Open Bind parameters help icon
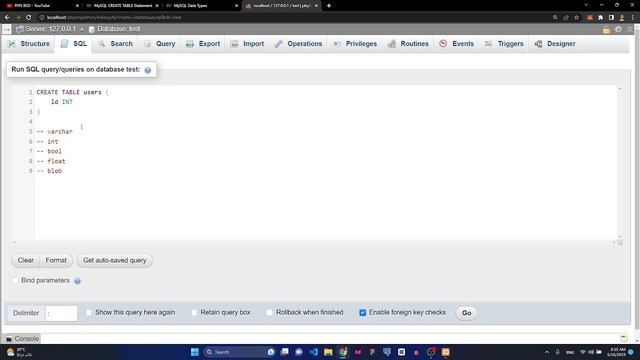Viewport: 640px width, 360px height. 77,281
